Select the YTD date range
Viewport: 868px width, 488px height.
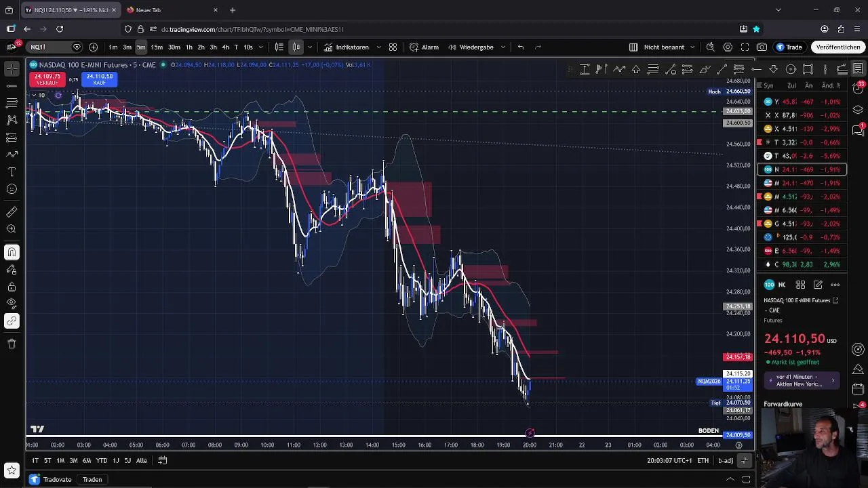coord(102,460)
